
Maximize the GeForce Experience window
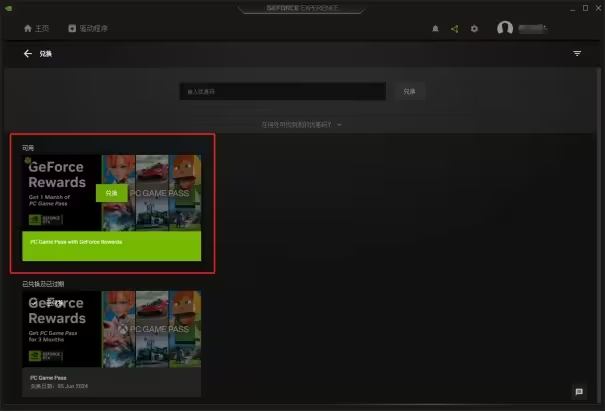[585, 8]
